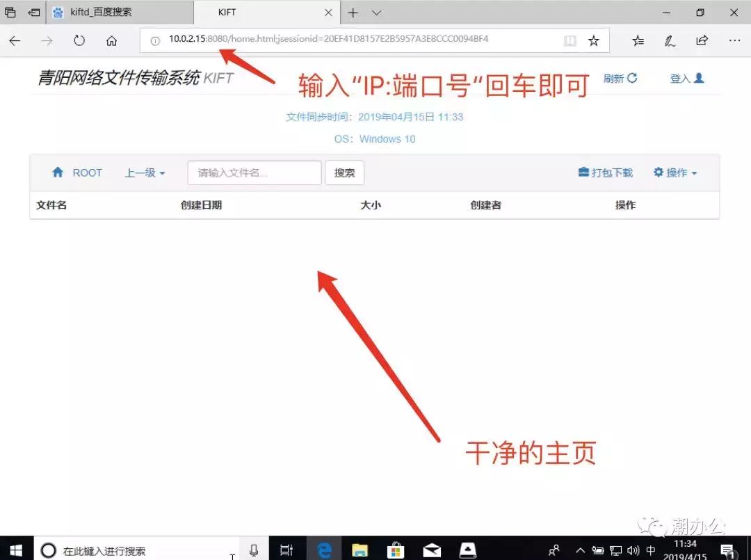Enable Reading view in the address bar

point(570,40)
